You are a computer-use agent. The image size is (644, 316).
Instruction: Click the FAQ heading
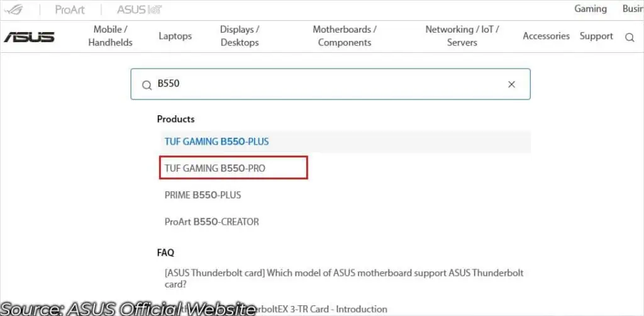165,252
